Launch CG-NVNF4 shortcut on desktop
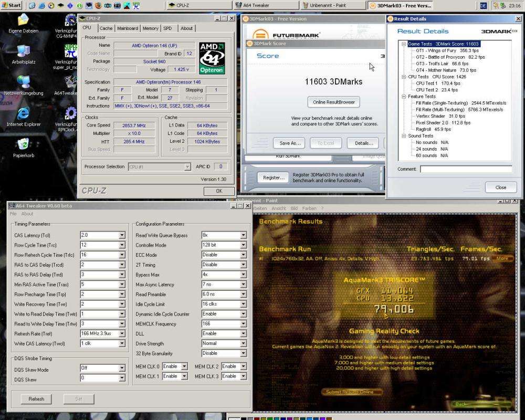This screenshot has height=420, width=525. pos(66,25)
